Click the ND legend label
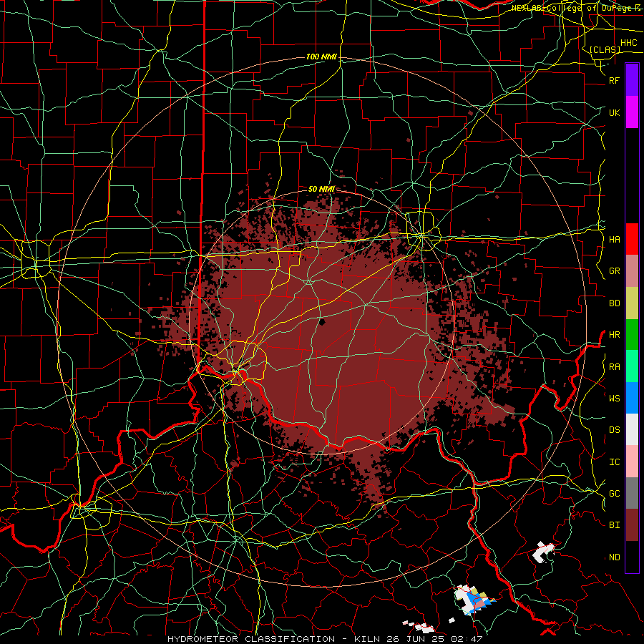644x644 pixels. pos(615,557)
